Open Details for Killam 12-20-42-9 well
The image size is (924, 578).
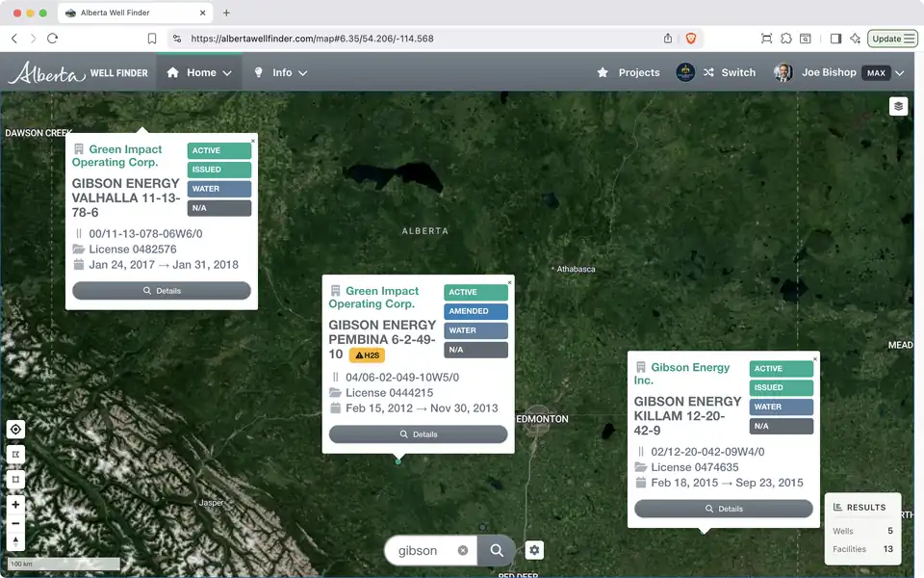coord(724,509)
